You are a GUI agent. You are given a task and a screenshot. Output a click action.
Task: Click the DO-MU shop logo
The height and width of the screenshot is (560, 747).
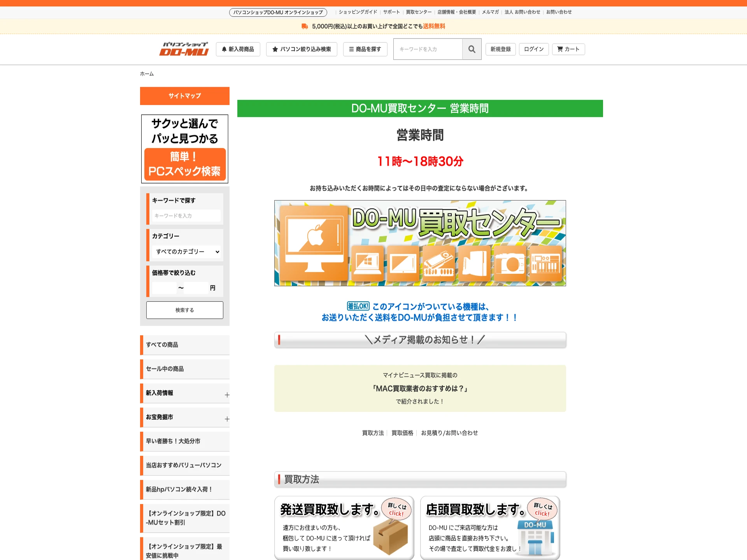(x=184, y=49)
